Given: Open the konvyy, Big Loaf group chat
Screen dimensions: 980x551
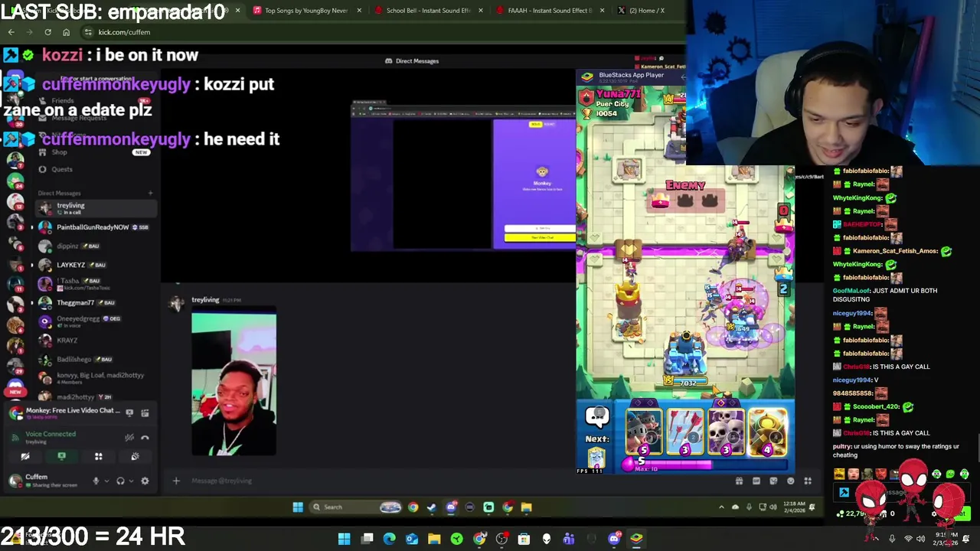Looking at the screenshot, I should click(x=96, y=377).
